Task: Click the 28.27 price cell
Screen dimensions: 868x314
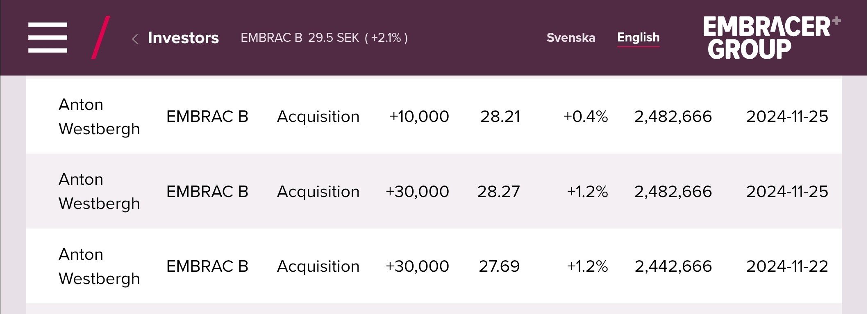Action: pyautogui.click(x=498, y=192)
